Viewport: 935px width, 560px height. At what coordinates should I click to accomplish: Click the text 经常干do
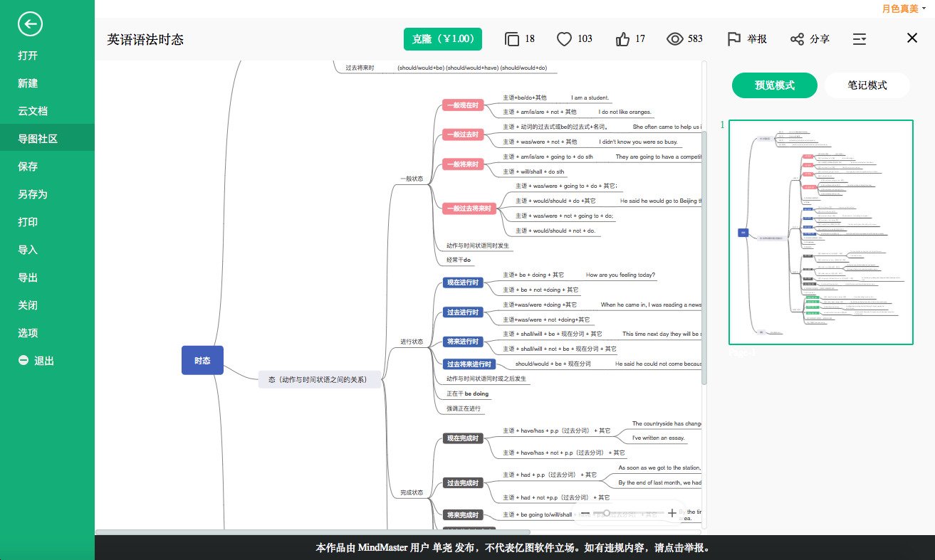(459, 260)
